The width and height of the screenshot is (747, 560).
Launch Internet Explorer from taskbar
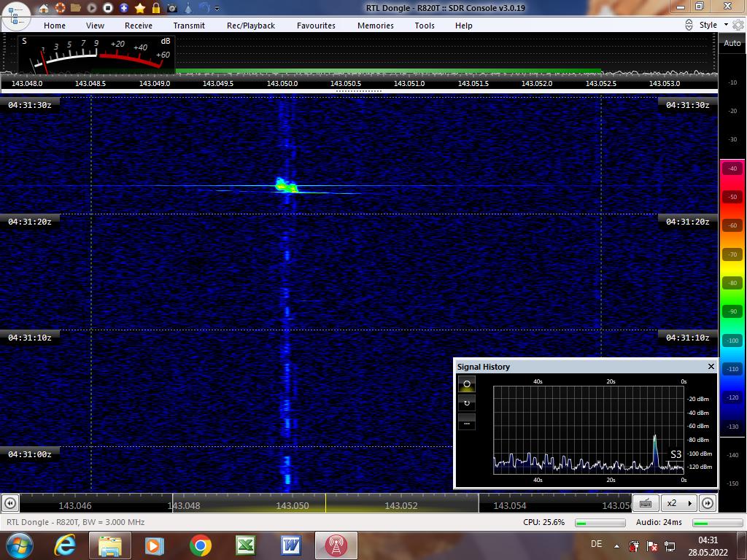[x=65, y=545]
